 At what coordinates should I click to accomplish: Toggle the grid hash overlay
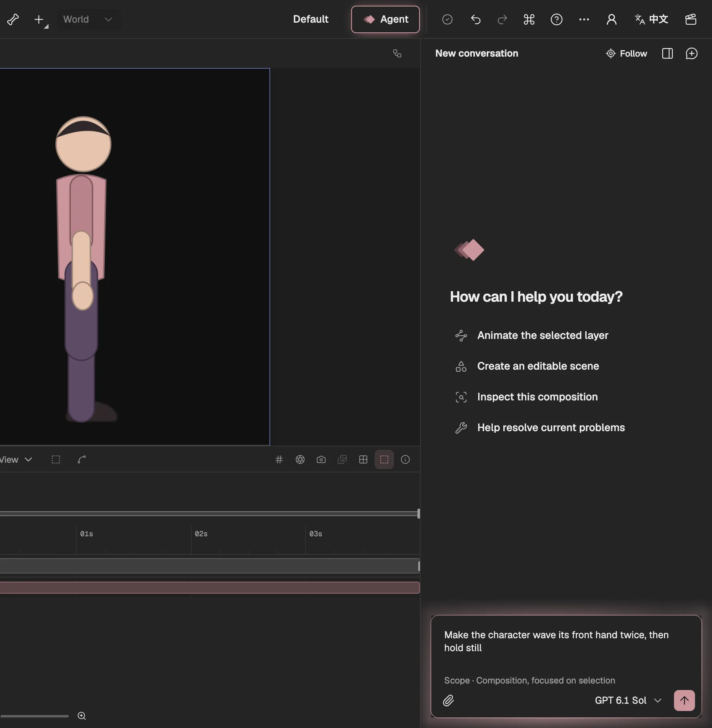[279, 459]
